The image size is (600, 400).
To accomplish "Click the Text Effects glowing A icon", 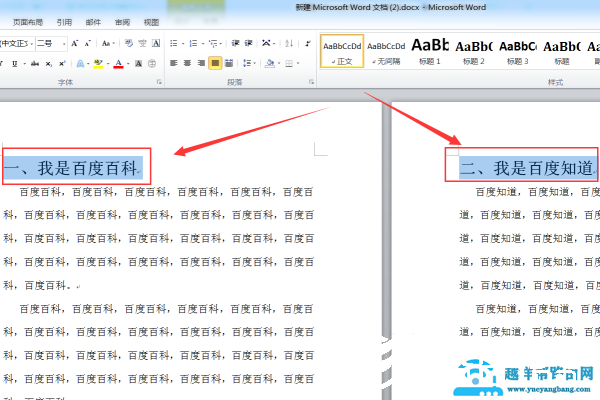I will (x=80, y=64).
